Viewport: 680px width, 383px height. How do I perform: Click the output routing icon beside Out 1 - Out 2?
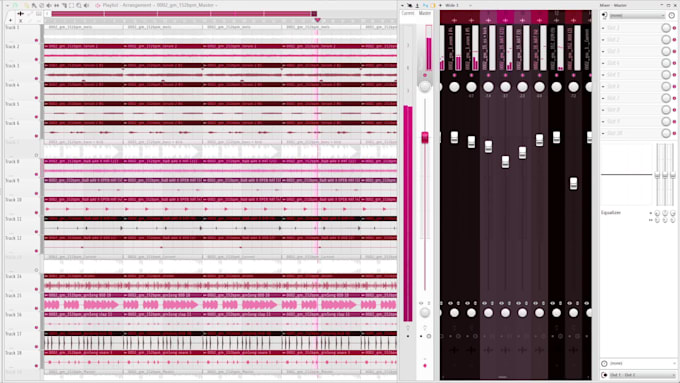tap(605, 375)
